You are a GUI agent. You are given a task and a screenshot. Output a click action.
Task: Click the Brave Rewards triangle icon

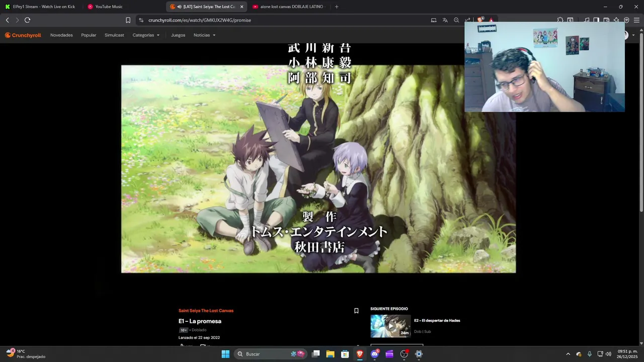point(491,20)
